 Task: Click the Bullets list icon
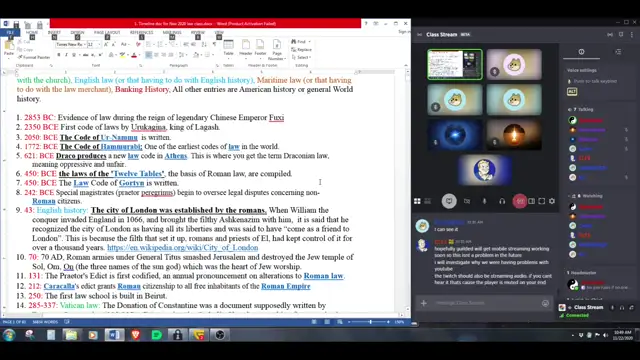(149, 44)
